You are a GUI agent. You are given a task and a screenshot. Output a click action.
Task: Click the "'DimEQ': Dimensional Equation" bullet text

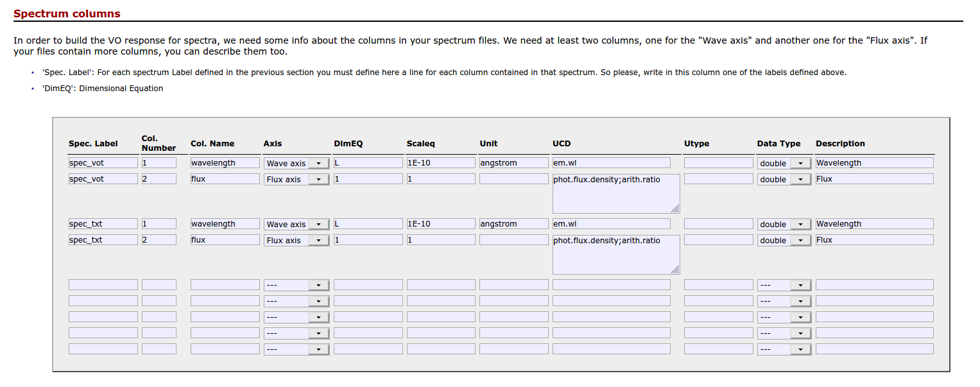[x=103, y=89]
